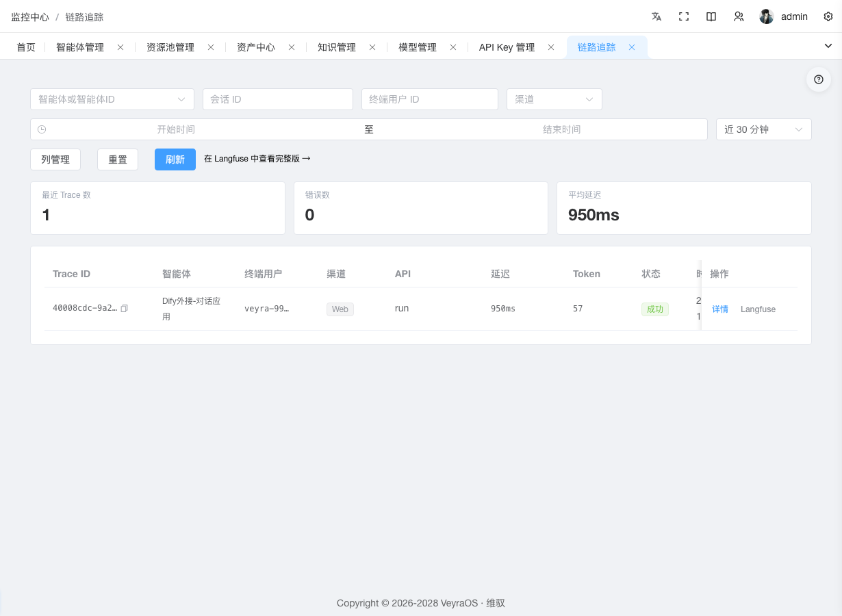Screen dimensions: 842x616
Task: Expand the tab list chevron dropdown
Action: (828, 46)
